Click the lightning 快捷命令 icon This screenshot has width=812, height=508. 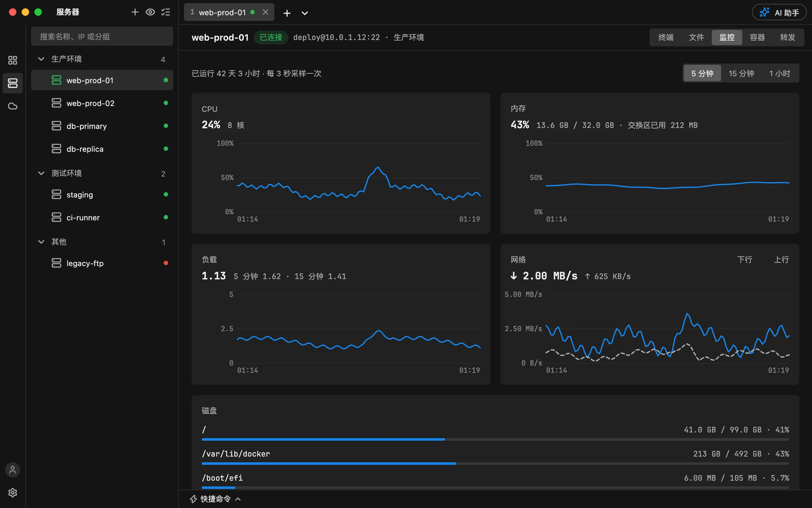pyautogui.click(x=193, y=499)
